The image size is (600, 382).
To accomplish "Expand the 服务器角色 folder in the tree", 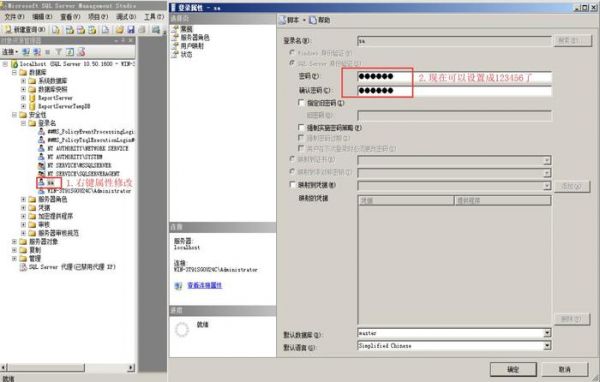I will 23,199.
